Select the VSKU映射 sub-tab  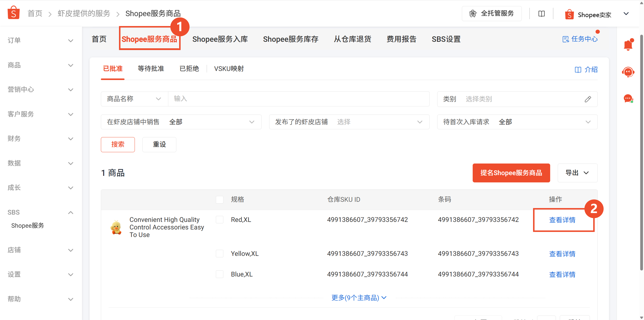[229, 68]
